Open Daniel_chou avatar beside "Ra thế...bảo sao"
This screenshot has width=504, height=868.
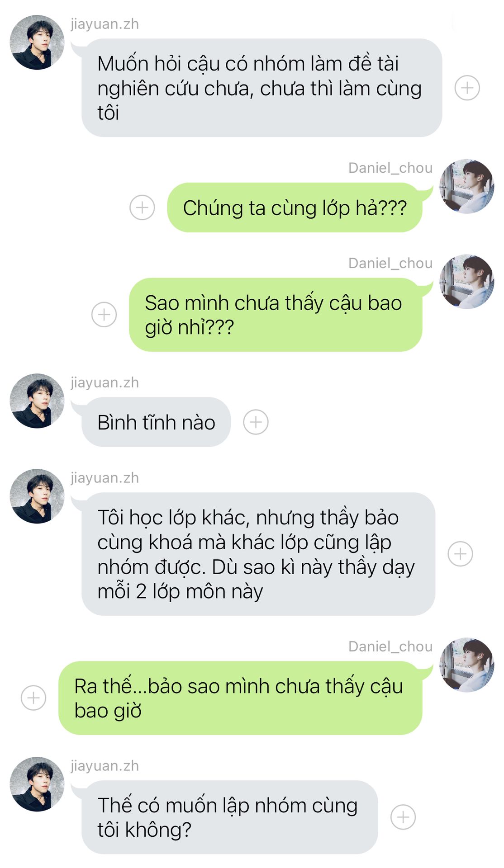[466, 665]
